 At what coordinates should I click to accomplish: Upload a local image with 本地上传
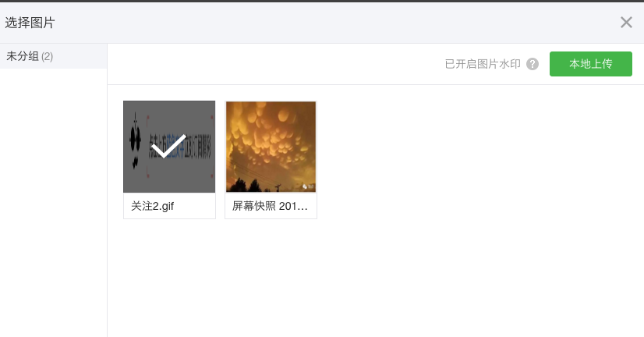(591, 64)
